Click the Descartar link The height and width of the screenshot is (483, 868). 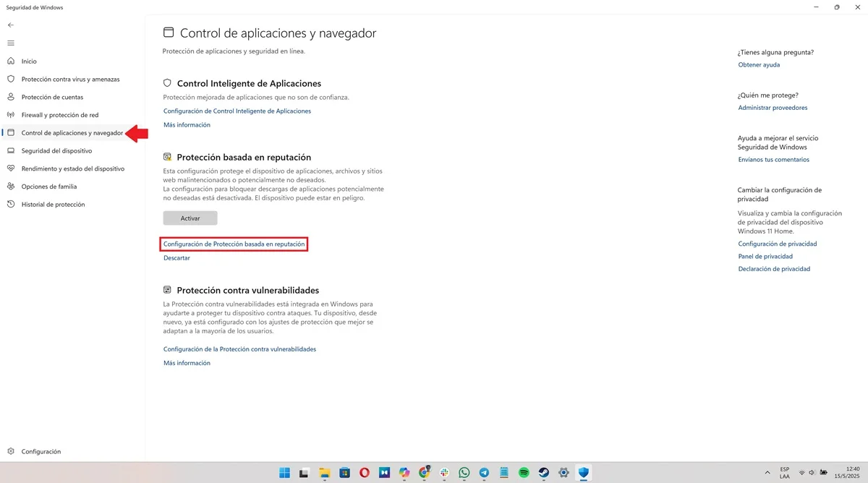click(176, 258)
